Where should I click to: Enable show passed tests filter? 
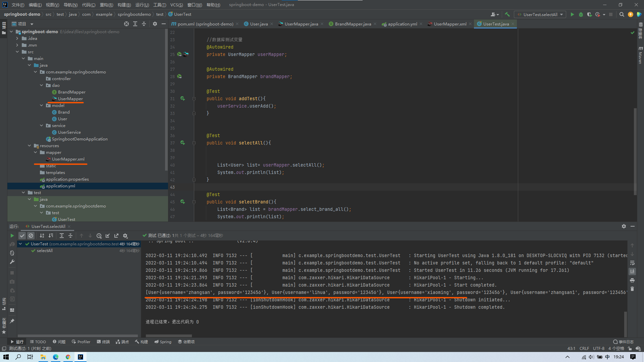(22, 236)
